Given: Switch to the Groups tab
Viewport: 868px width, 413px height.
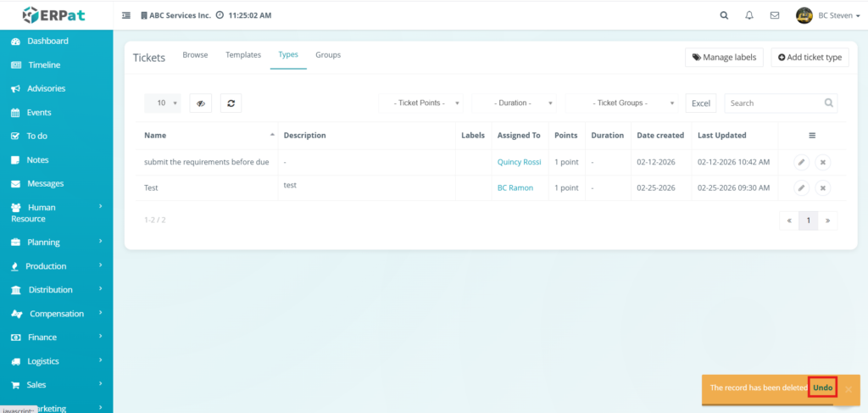Looking at the screenshot, I should pos(328,55).
